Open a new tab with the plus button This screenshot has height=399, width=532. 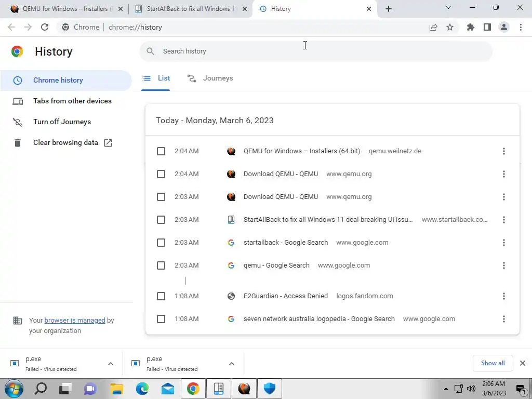pyautogui.click(x=389, y=9)
